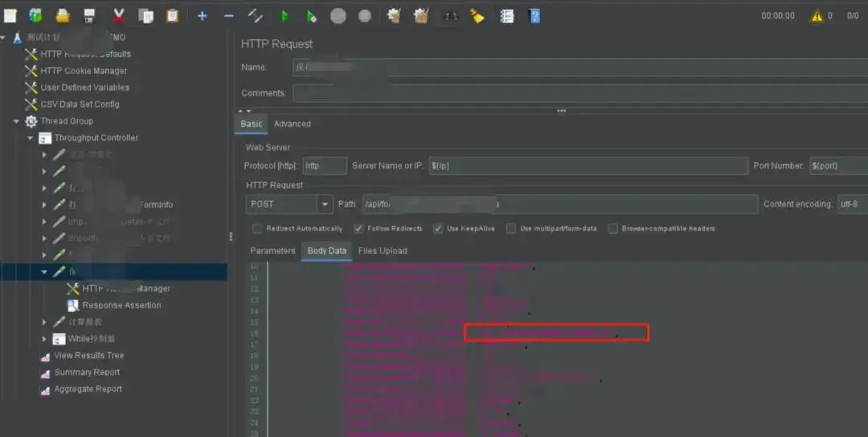Screen dimensions: 868x437
Task: Click the Server Name or IP field
Action: coord(588,166)
